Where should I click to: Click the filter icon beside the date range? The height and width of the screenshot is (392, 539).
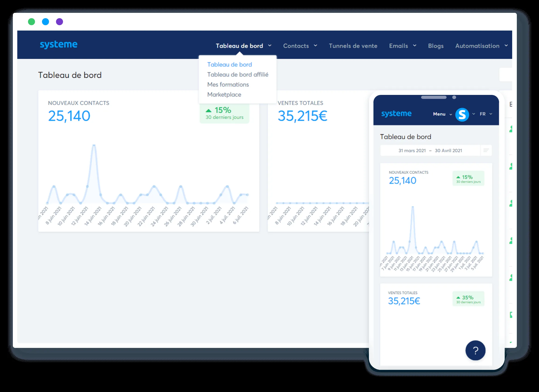[486, 150]
